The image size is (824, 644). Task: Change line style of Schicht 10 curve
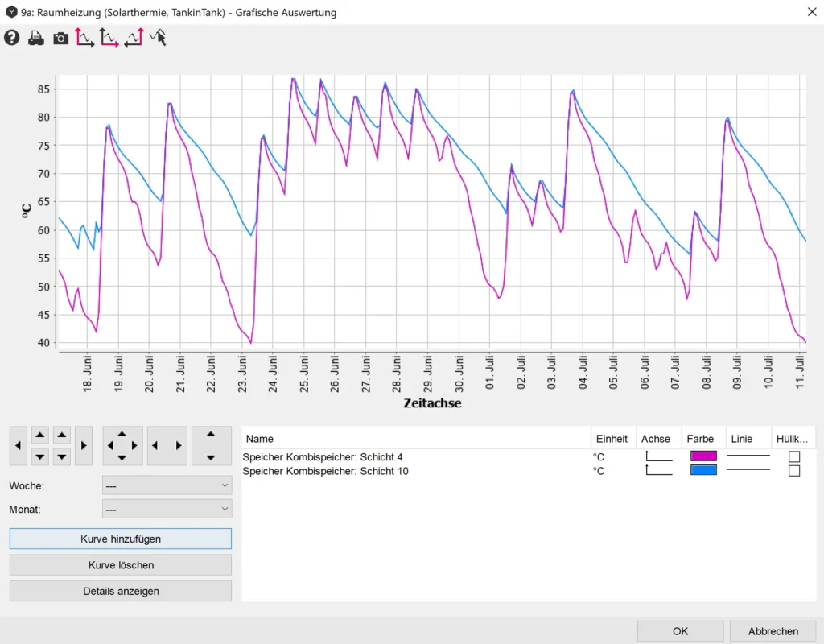pyautogui.click(x=748, y=469)
